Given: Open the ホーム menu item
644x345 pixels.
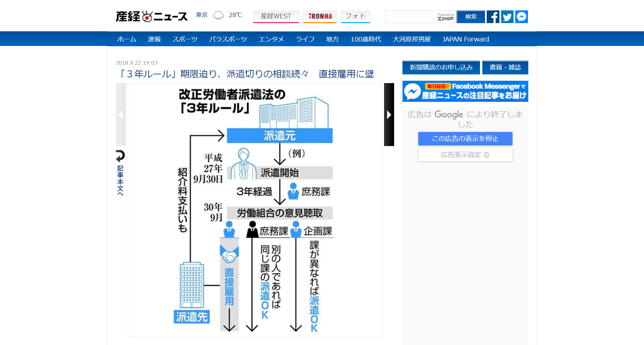Looking at the screenshot, I should tap(127, 39).
